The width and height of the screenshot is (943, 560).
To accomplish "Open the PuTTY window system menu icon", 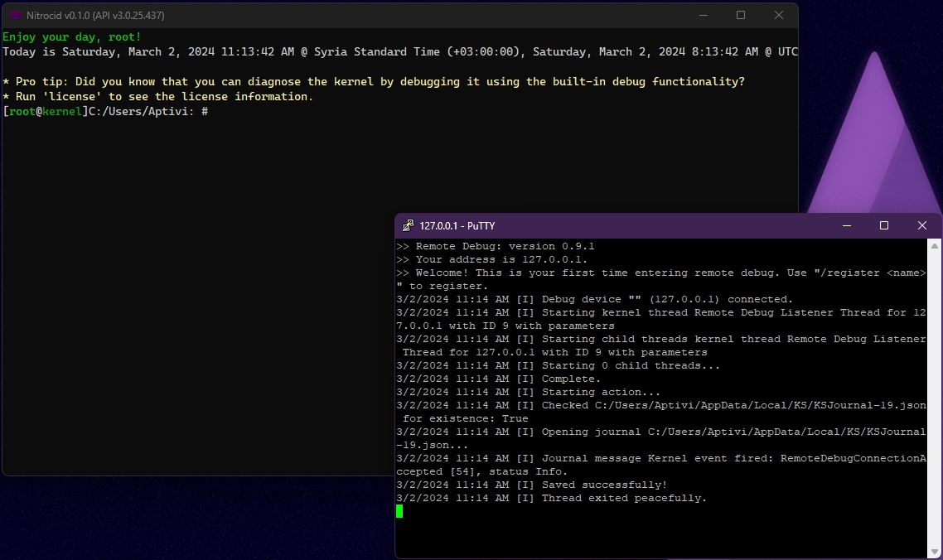I will 408,225.
